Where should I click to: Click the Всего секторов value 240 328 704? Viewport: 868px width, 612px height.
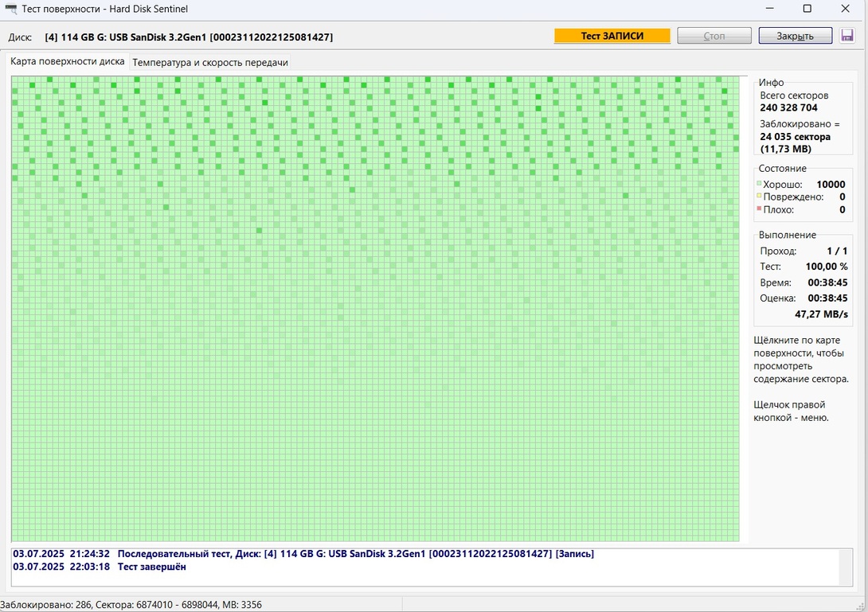788,107
